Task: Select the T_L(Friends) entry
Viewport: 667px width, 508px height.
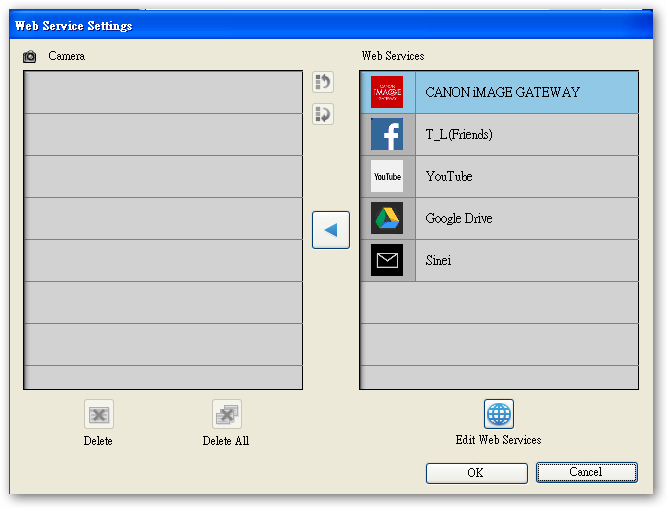Action: 527,134
